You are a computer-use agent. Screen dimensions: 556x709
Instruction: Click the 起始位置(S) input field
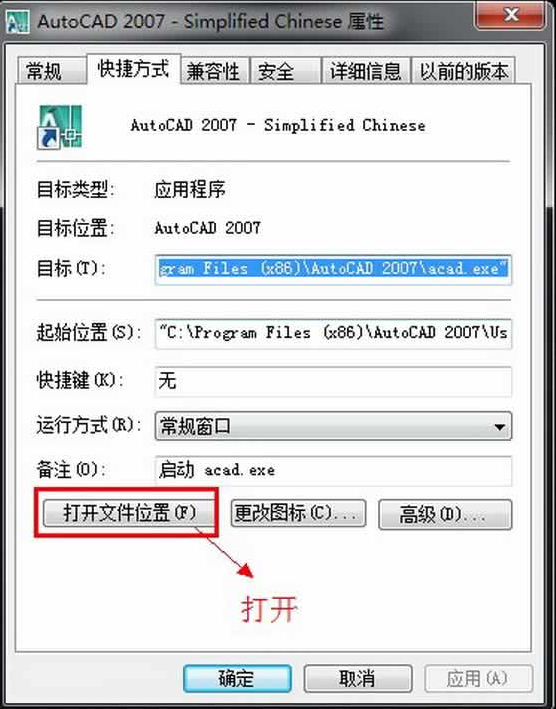(333, 334)
